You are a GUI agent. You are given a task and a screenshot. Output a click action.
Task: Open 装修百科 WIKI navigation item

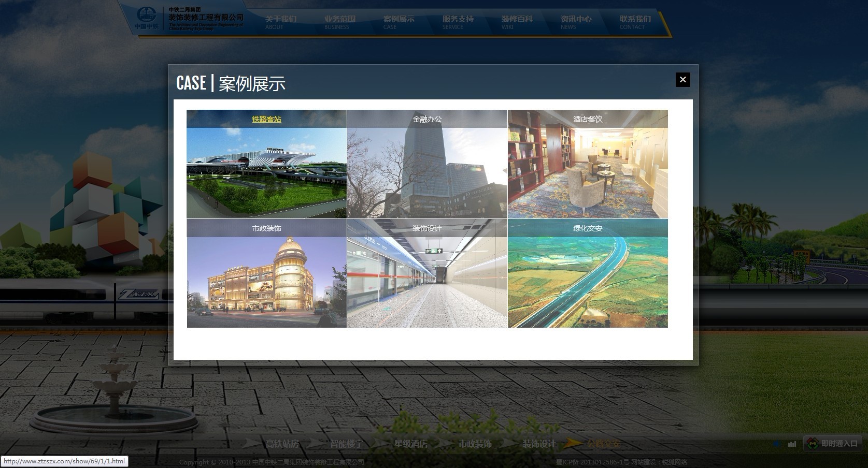pos(517,22)
